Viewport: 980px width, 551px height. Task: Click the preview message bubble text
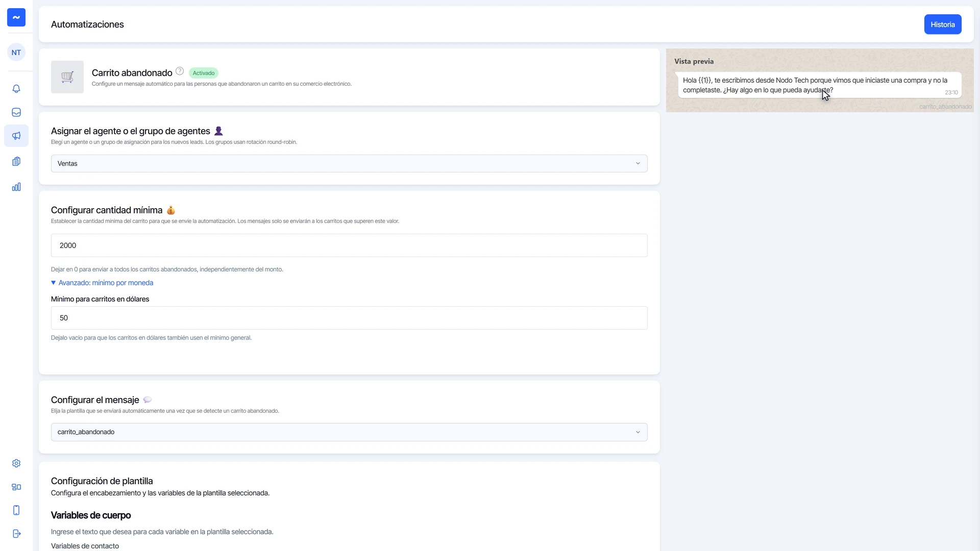click(815, 85)
